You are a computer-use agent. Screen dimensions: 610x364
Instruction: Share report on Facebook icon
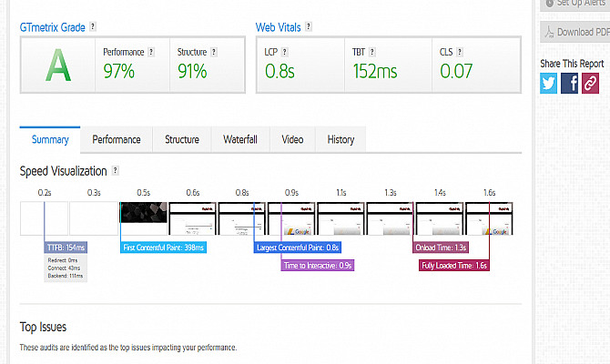(x=570, y=83)
